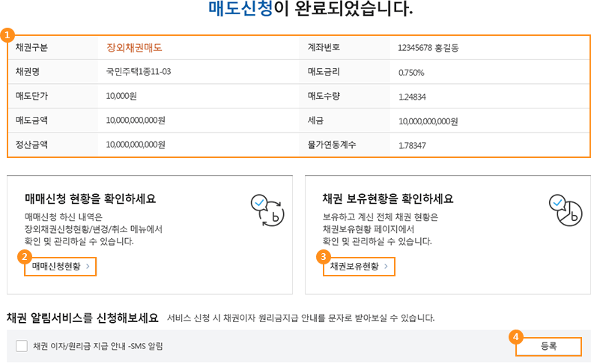Click the 물가연동계수 row label
This screenshot has height=364, width=591.
(x=332, y=145)
